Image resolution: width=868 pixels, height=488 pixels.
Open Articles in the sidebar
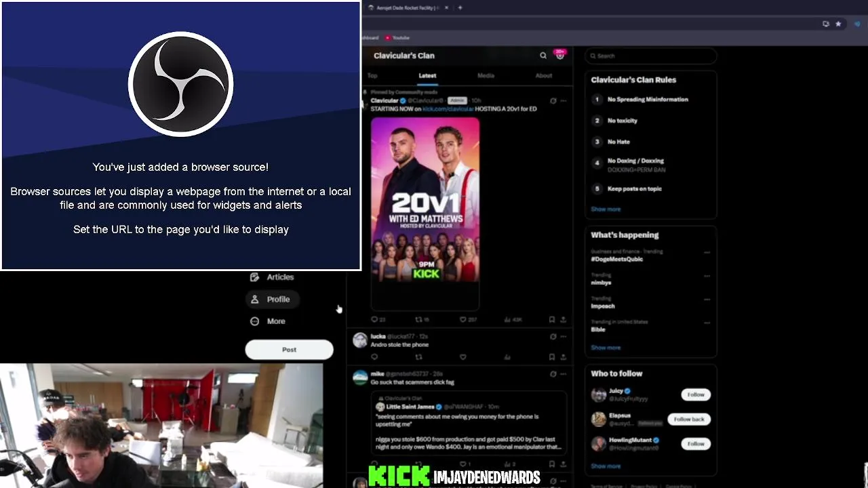(273, 277)
